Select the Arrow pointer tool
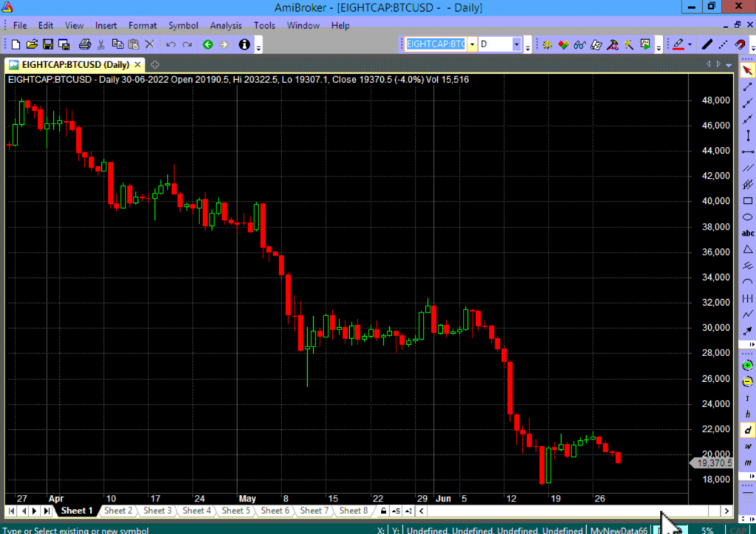Image resolution: width=756 pixels, height=534 pixels. point(747,70)
